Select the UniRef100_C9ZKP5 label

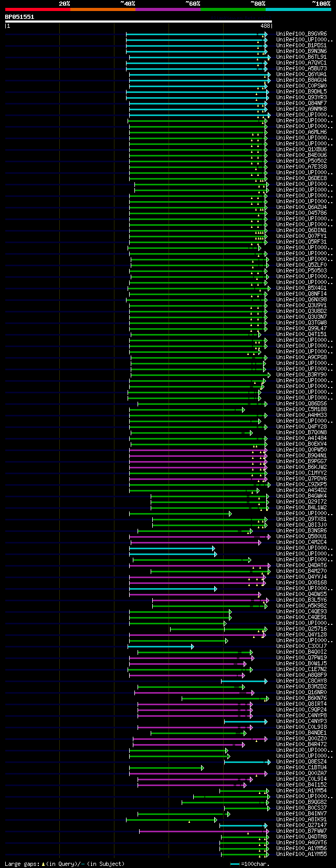(301, 484)
